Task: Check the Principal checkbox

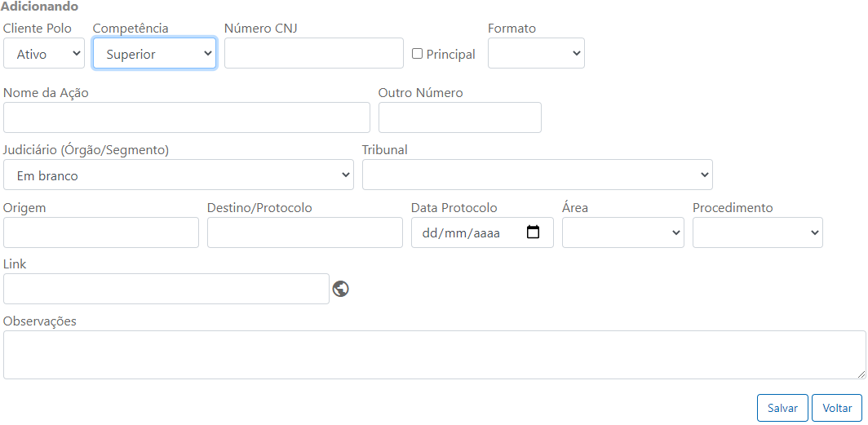Action: tap(418, 54)
